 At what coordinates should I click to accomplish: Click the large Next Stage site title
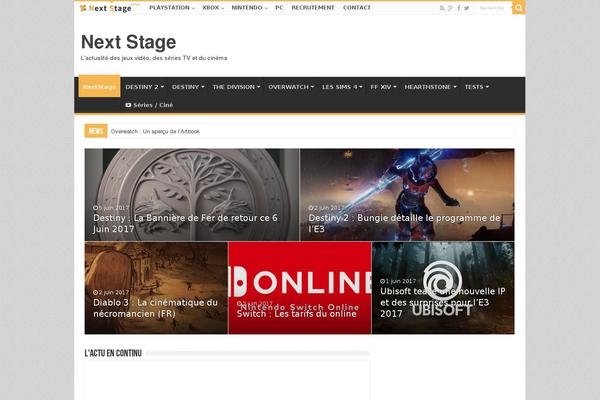[129, 42]
